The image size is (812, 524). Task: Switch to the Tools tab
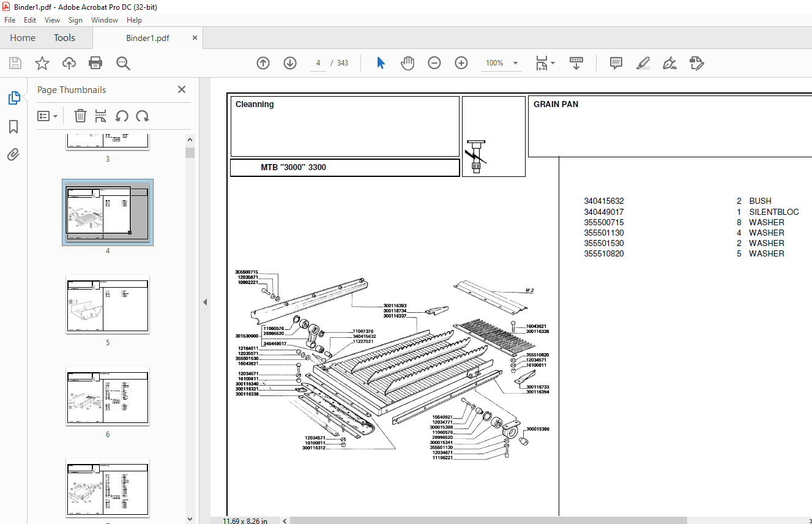(64, 38)
